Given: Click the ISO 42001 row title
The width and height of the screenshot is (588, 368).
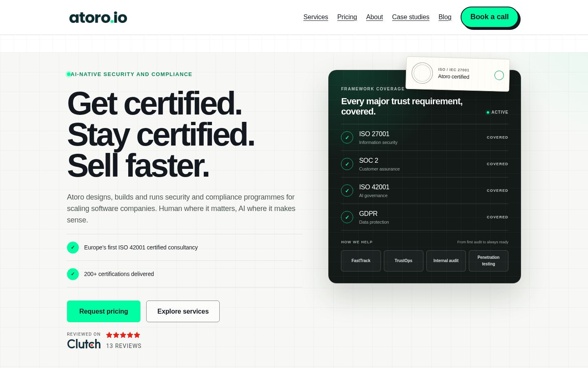Looking at the screenshot, I should tap(374, 187).
